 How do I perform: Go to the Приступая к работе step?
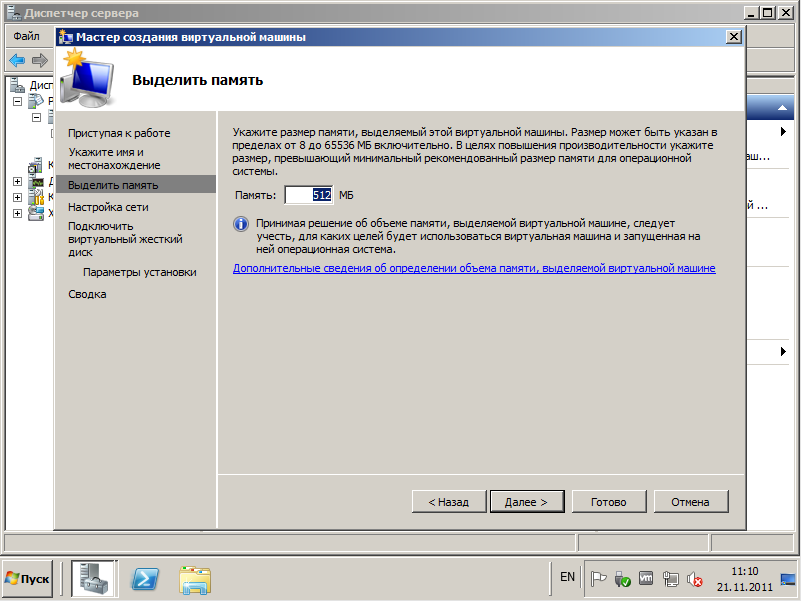pos(119,133)
